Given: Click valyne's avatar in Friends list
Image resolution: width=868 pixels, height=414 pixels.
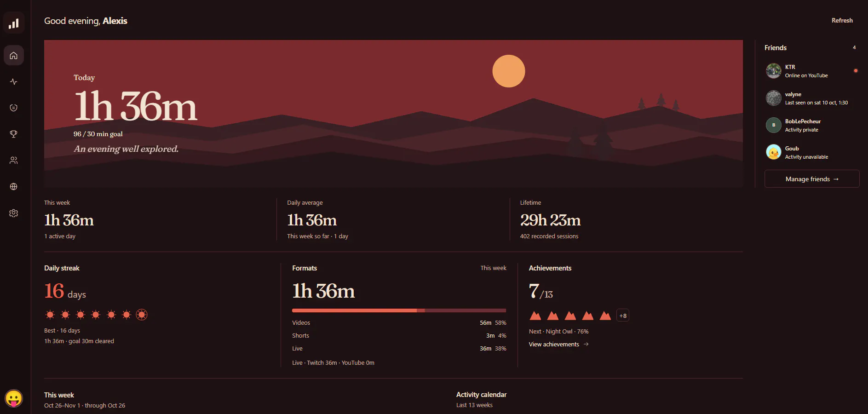Looking at the screenshot, I should pos(774,98).
